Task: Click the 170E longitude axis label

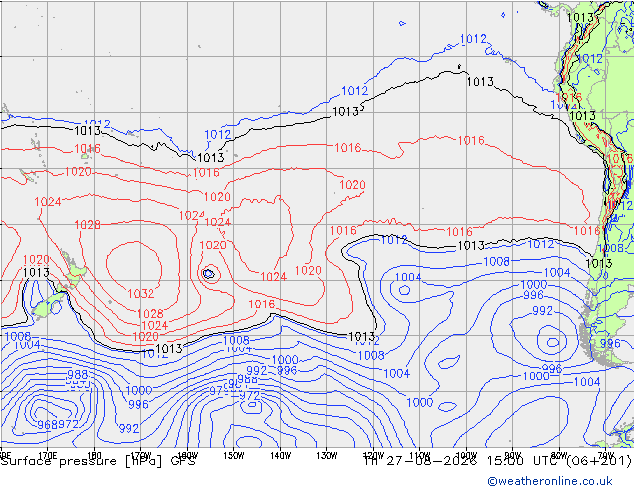Action: 48,456
